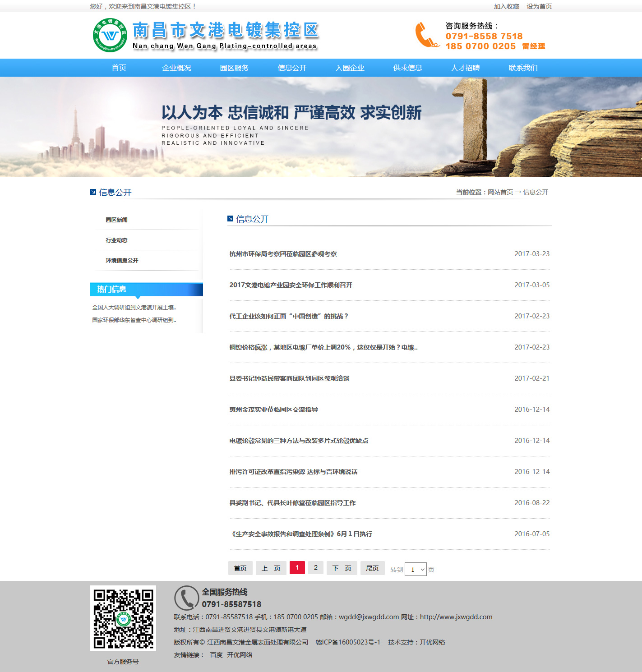Select page 1 in pagination

(x=297, y=567)
